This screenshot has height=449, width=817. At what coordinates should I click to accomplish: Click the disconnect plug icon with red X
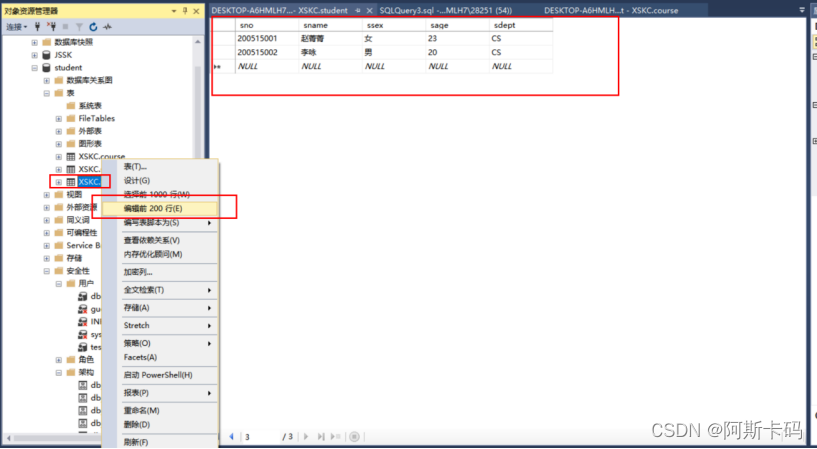click(x=52, y=27)
